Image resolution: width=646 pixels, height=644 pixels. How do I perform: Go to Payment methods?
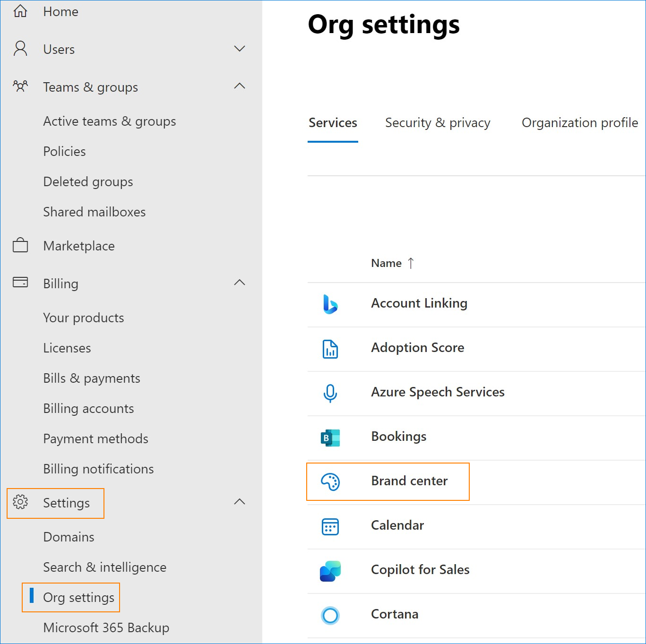[95, 438]
